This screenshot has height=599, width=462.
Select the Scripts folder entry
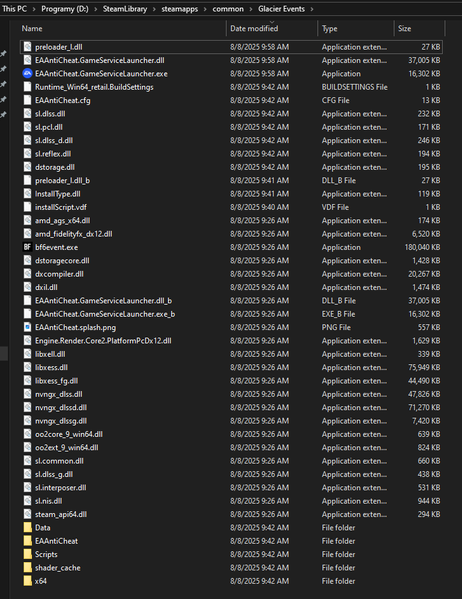tap(231, 554)
